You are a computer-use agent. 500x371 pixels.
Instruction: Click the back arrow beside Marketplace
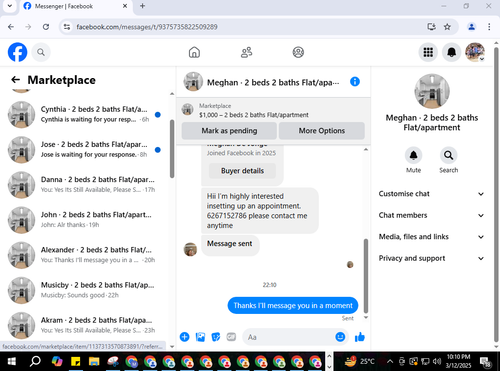pos(15,80)
